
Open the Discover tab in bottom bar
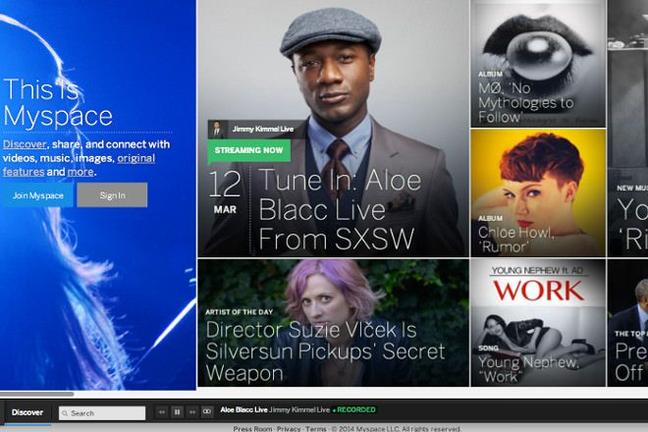coord(27,412)
